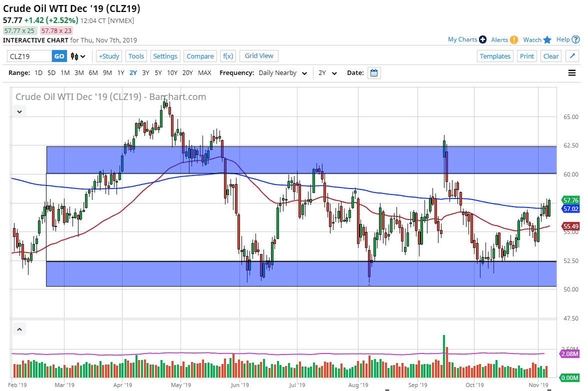Click the Print button
The image size is (588, 391).
point(527,56)
